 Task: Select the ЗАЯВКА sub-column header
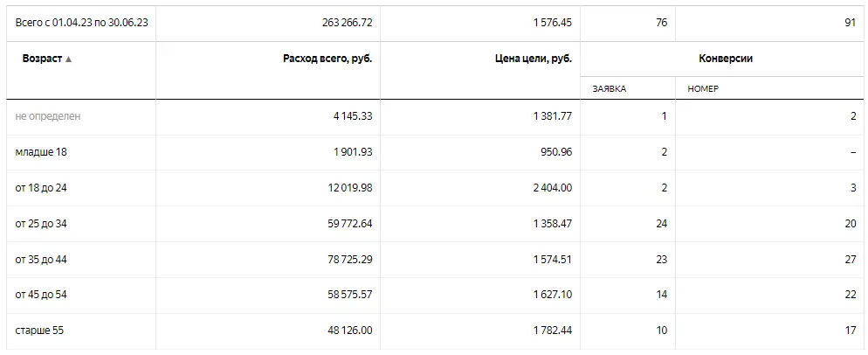(x=610, y=88)
